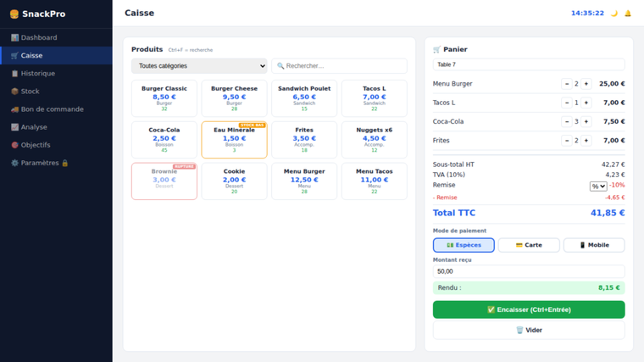The height and width of the screenshot is (362, 644).
Task: Select Espèces payment mode
Action: tap(464, 245)
